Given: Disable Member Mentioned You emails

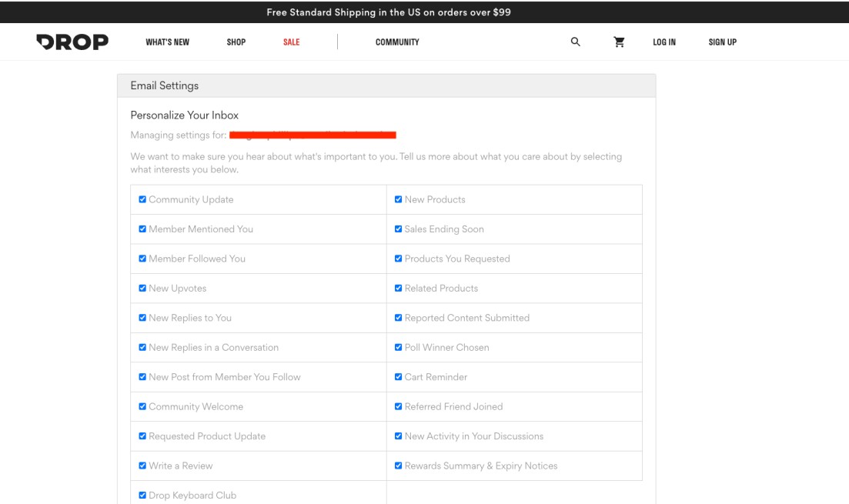Looking at the screenshot, I should pos(141,229).
